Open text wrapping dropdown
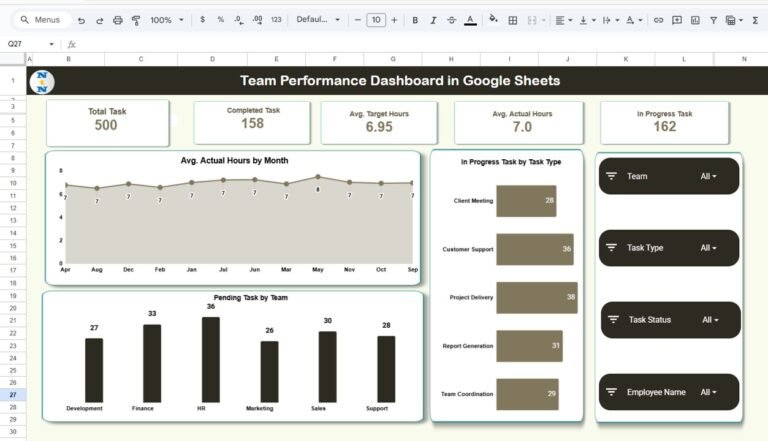The width and height of the screenshot is (768, 441). [611, 20]
